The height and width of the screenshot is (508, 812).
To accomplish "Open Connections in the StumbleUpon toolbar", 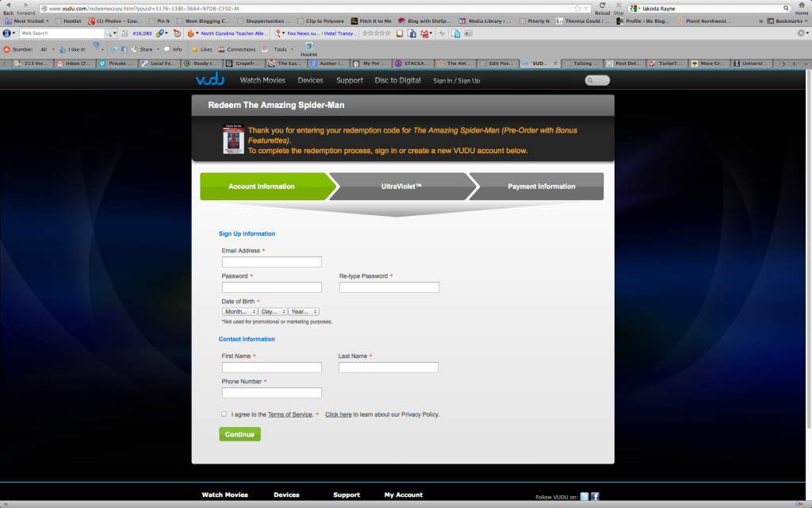I will click(x=236, y=49).
